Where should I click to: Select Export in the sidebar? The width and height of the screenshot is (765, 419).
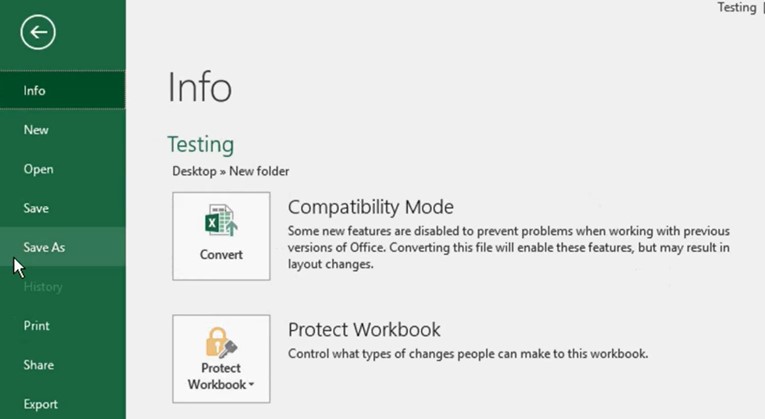tap(62, 404)
